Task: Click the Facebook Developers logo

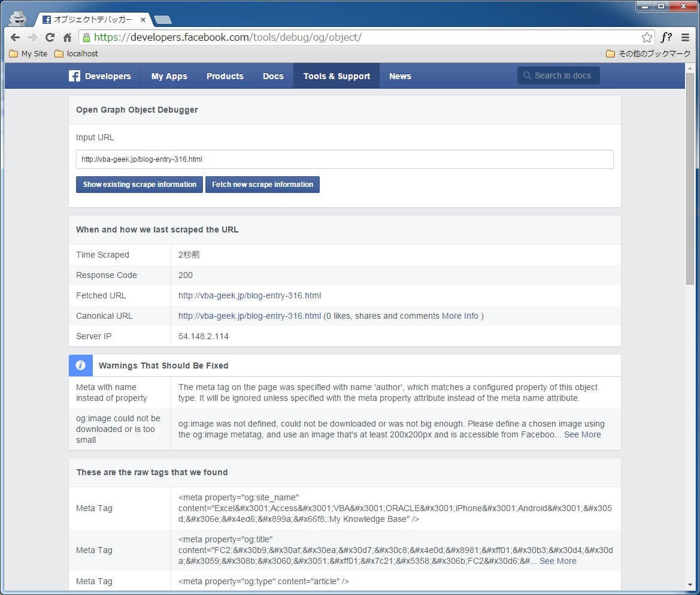Action: [x=99, y=76]
